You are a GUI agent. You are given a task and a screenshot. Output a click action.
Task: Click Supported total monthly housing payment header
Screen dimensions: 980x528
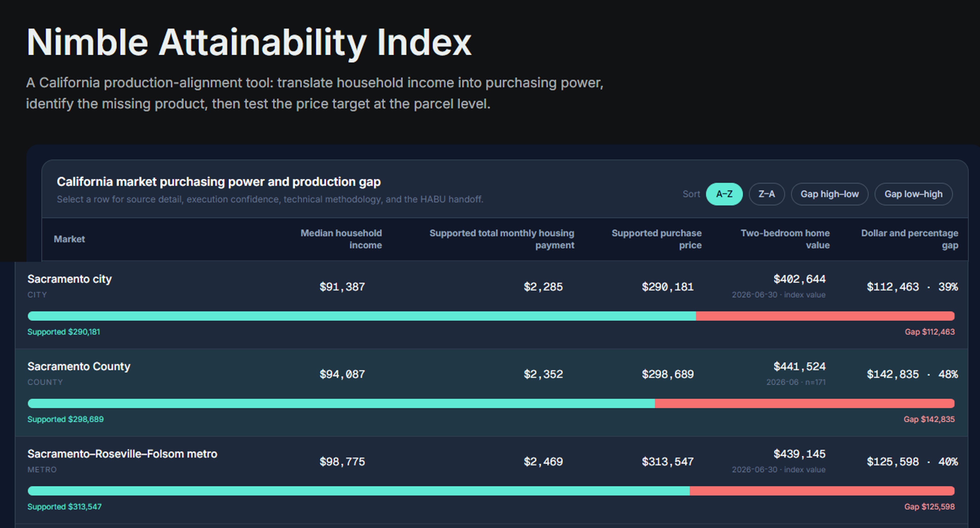click(x=502, y=239)
